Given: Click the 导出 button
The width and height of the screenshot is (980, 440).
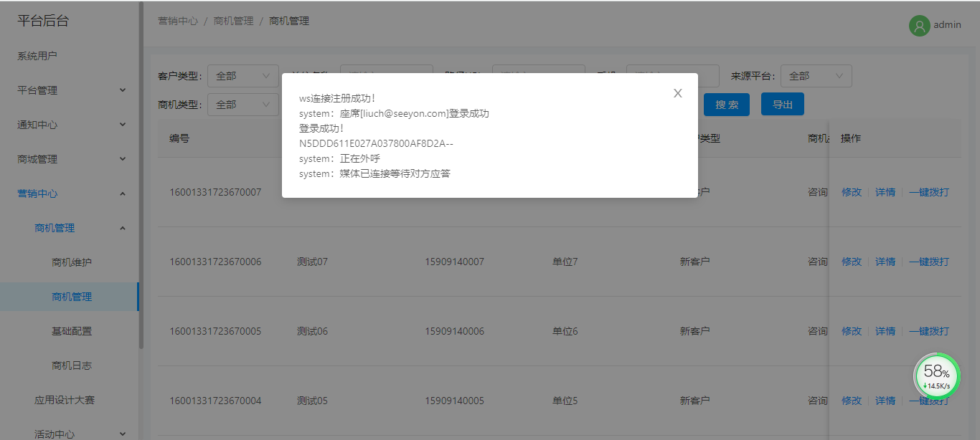Looking at the screenshot, I should coord(782,105).
